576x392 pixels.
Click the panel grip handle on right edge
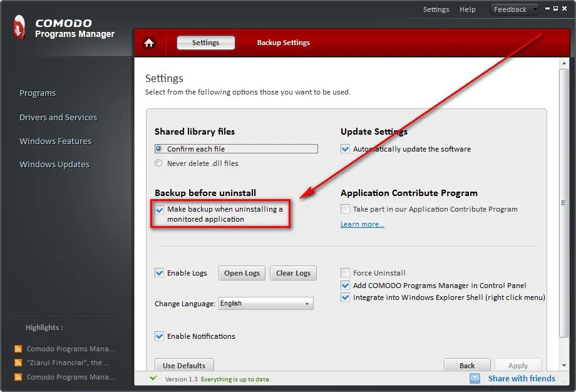click(x=563, y=203)
